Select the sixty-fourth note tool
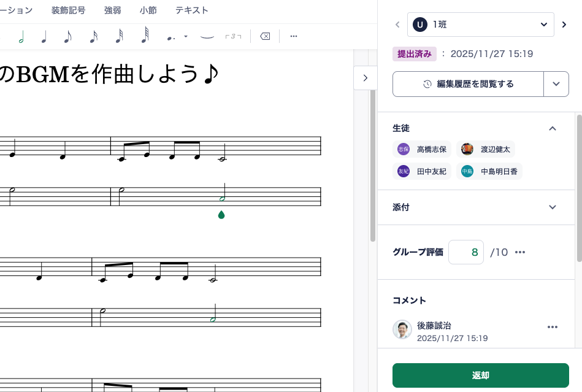 click(x=145, y=37)
